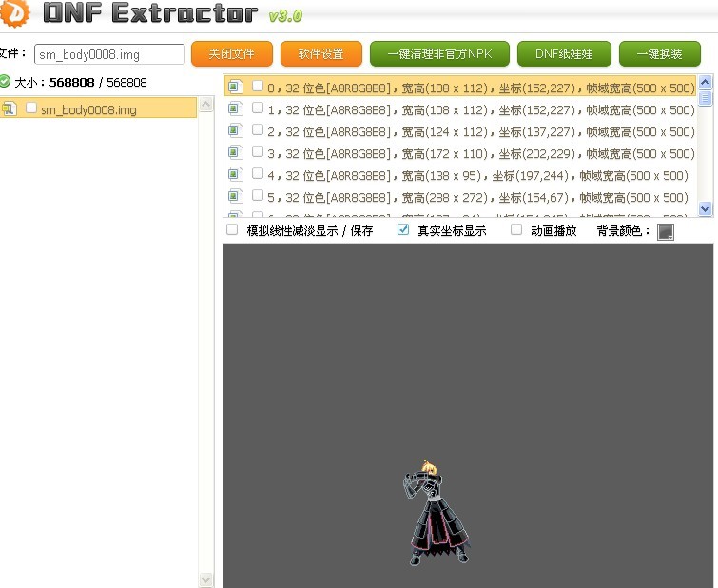Image resolution: width=718 pixels, height=588 pixels.
Task: Click 一键清理非官方NPK button
Action: [439, 54]
